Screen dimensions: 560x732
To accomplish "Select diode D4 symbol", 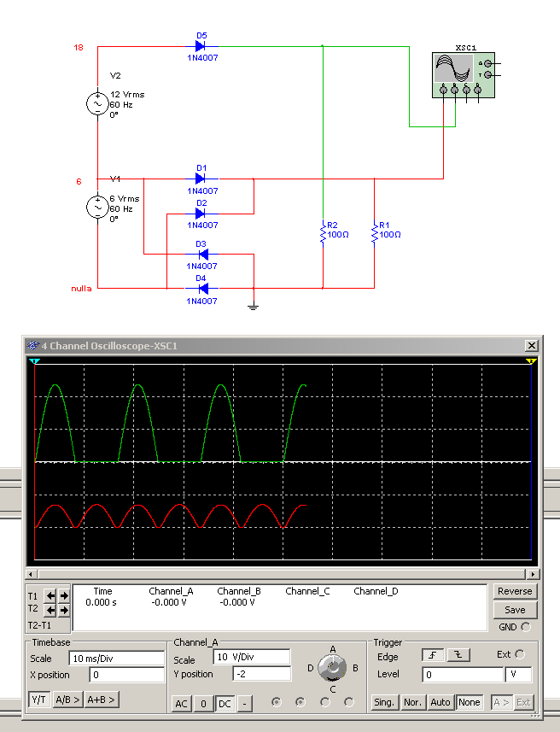I will tap(202, 288).
